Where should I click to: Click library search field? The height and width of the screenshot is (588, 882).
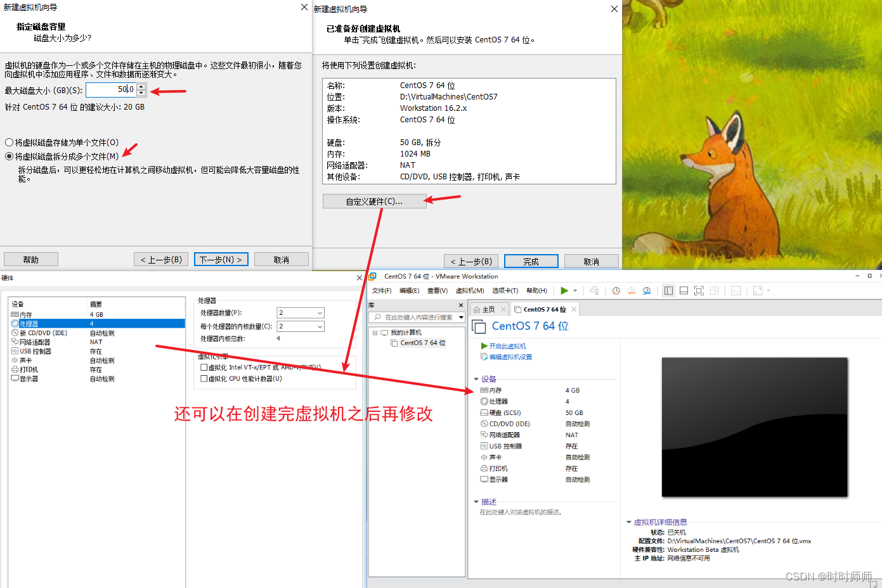(415, 317)
